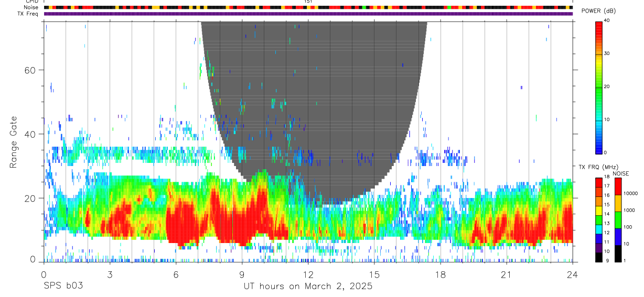Select the 'SPS b03' radar beam label
This screenshot has width=644, height=297.
click(x=63, y=287)
